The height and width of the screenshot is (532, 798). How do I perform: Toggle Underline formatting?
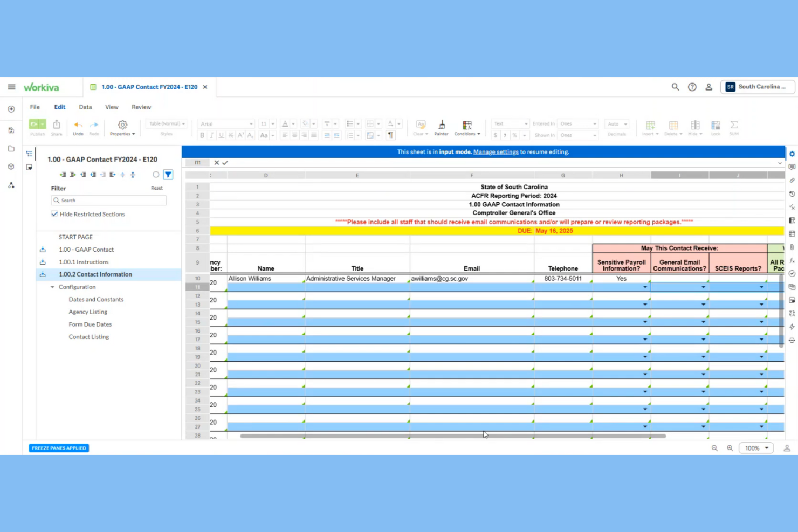point(221,135)
